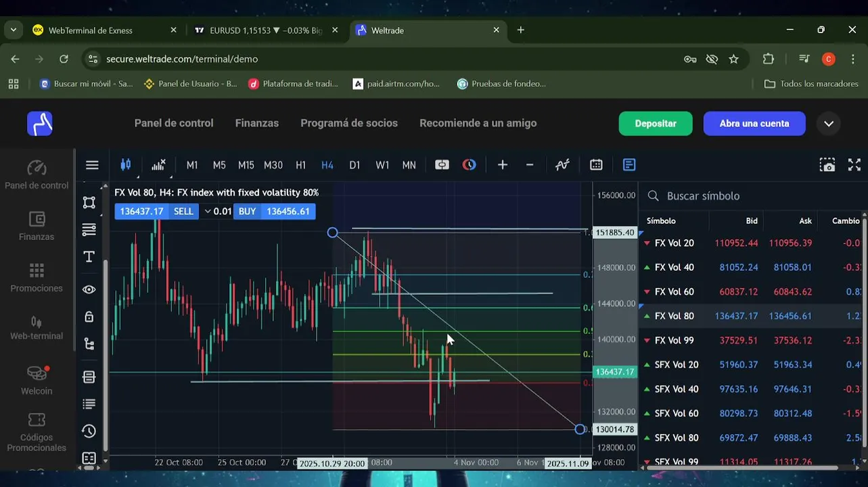Switch to MN timeframe
868x487 pixels.
click(409, 165)
